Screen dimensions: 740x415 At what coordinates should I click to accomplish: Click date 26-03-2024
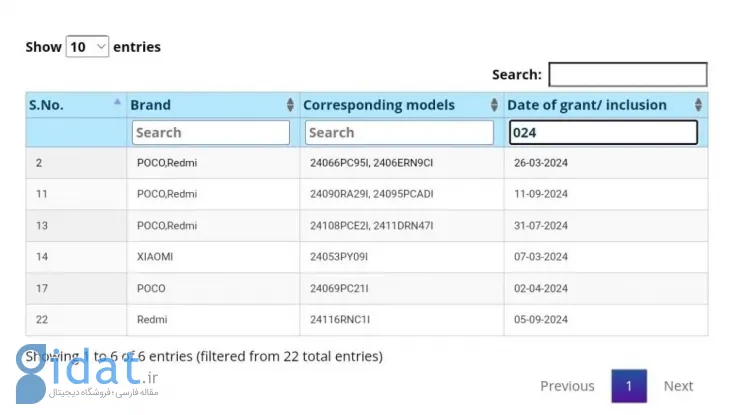point(541,163)
